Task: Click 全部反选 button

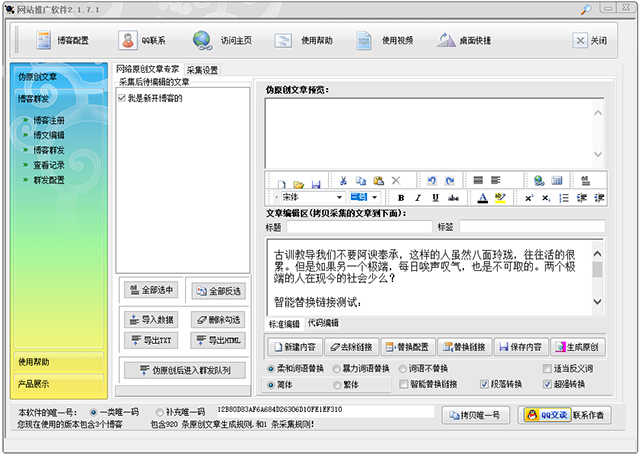Action: click(x=218, y=291)
